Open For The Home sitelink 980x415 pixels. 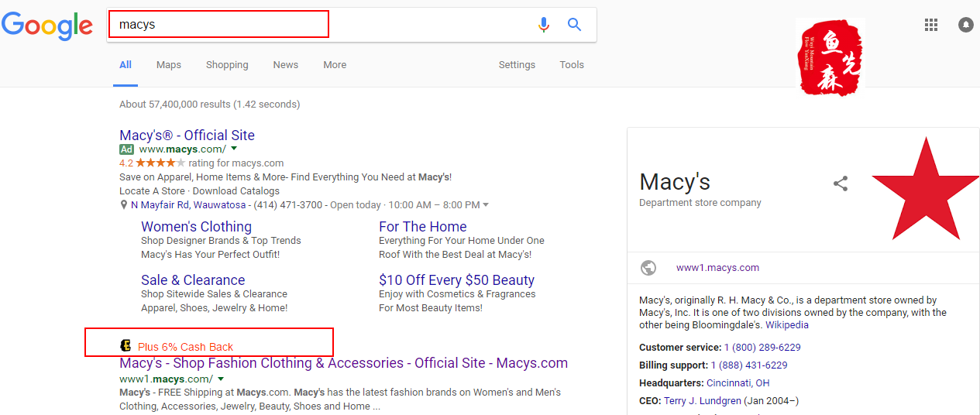point(422,227)
